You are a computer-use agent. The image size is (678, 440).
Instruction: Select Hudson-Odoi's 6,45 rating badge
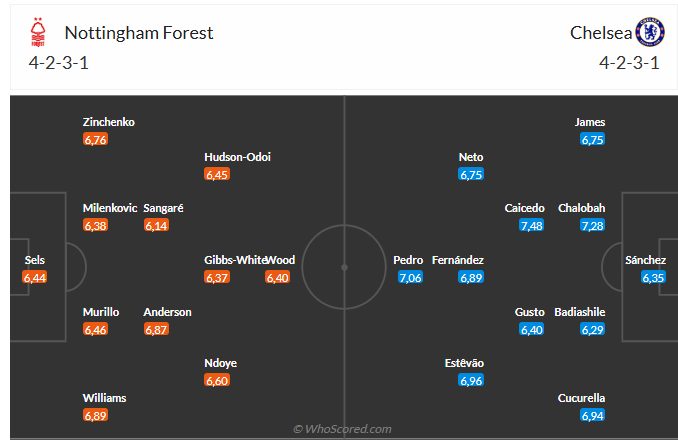pos(217,174)
